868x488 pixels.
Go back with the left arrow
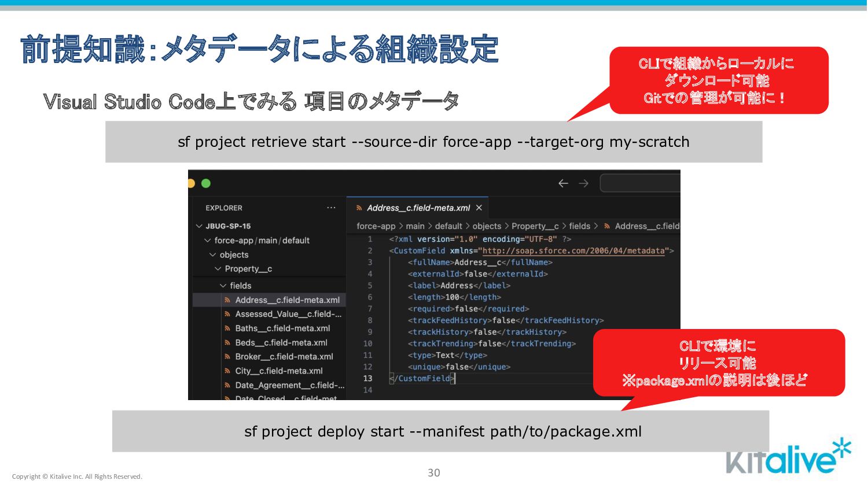click(x=563, y=183)
